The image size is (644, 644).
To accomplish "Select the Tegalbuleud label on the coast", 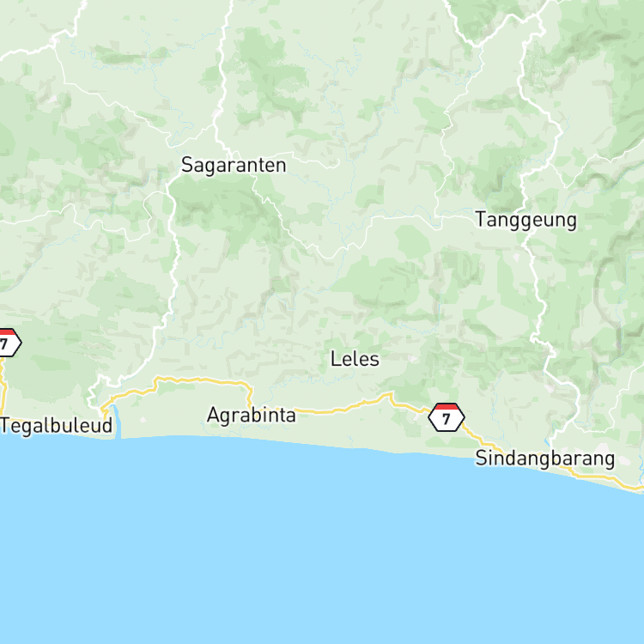I will click(x=57, y=426).
